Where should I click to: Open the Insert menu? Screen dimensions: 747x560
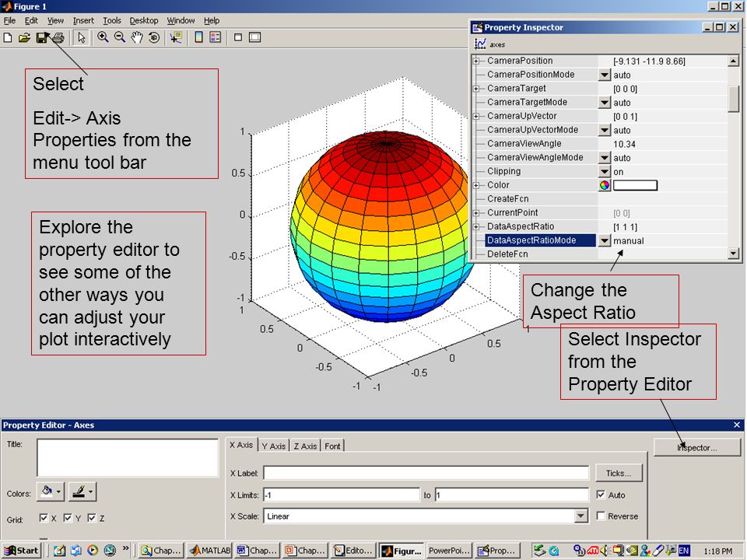click(x=83, y=20)
